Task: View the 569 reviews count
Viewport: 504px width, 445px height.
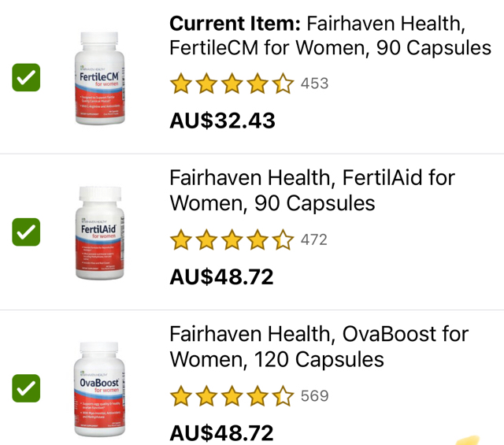Action: point(315,396)
